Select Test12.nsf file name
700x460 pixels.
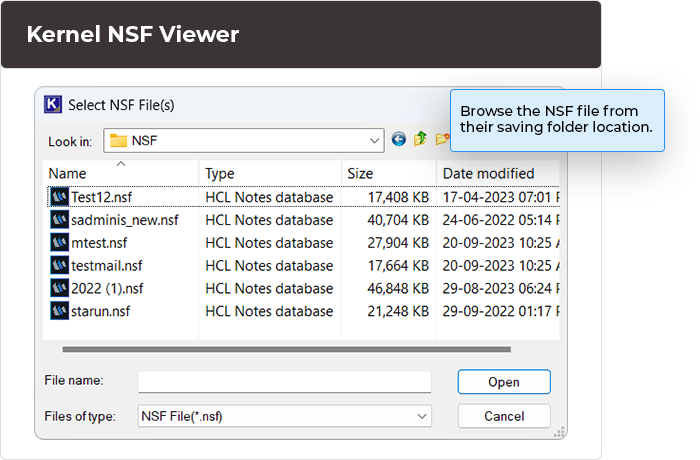[101, 197]
